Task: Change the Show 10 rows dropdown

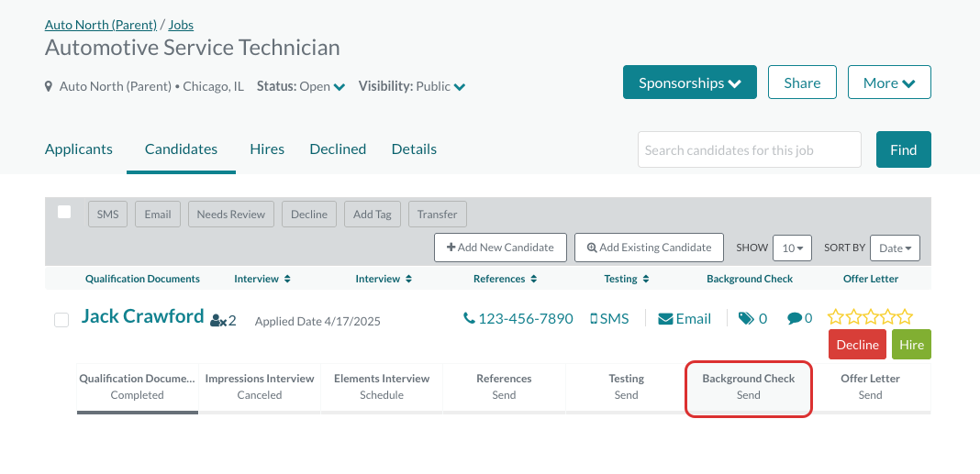Action: [792, 248]
